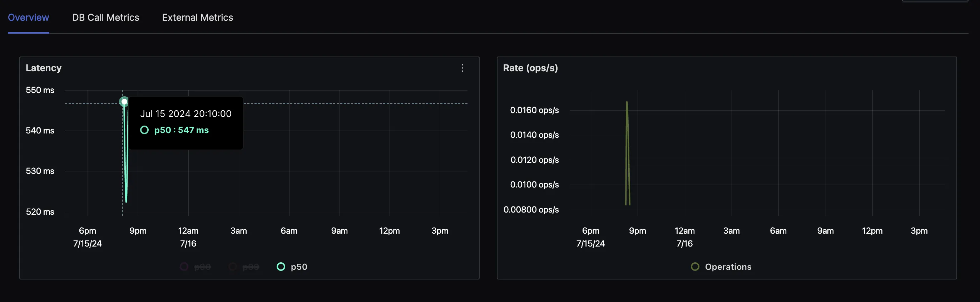
Task: Toggle the Operations series in Rate legend
Action: 721,267
